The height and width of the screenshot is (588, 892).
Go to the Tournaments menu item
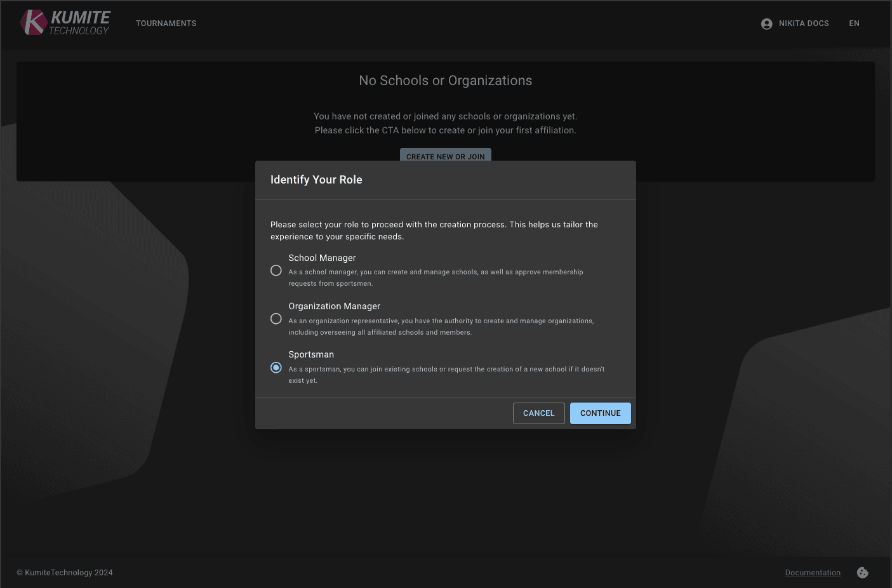[166, 23]
